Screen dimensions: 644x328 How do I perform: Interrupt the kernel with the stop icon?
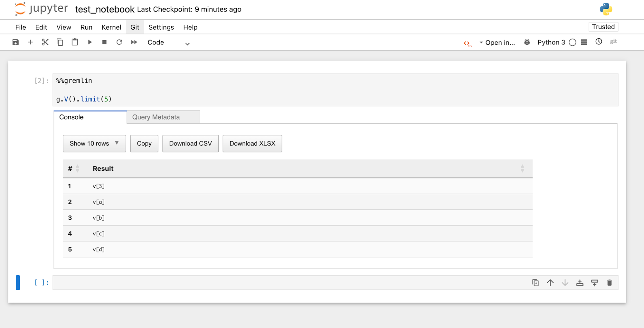pyautogui.click(x=104, y=42)
